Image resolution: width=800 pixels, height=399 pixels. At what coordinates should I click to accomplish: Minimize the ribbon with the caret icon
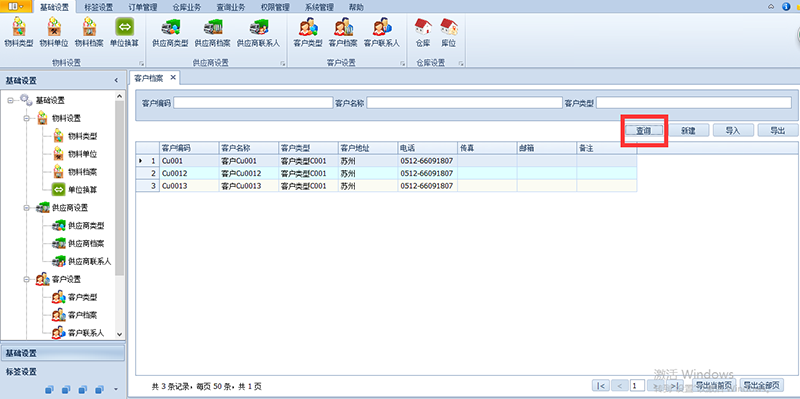coord(771,7)
